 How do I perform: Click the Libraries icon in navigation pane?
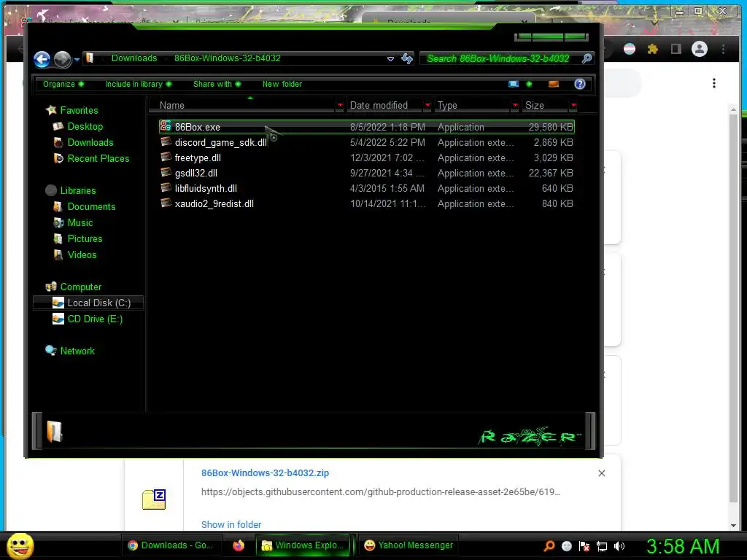[x=51, y=190]
